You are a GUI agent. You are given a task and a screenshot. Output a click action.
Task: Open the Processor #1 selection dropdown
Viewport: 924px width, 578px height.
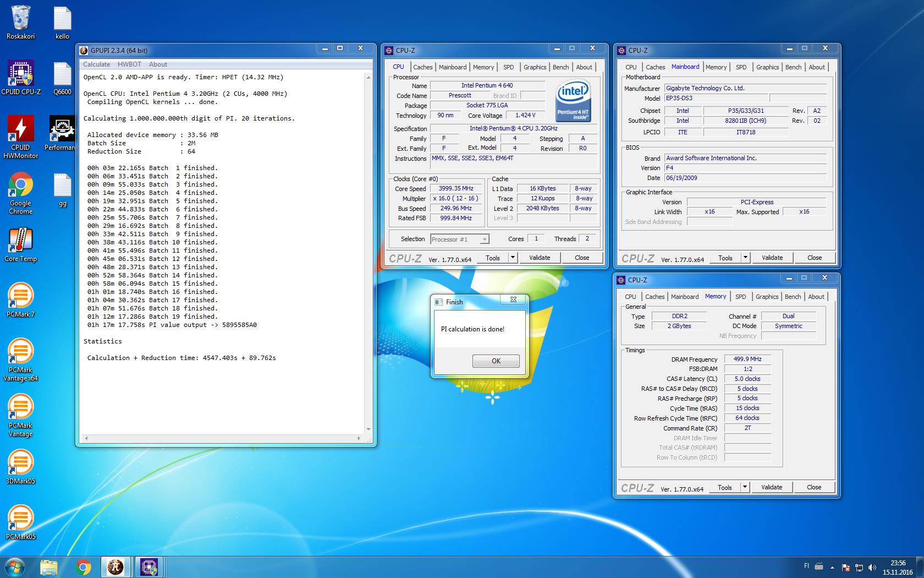tap(459, 239)
